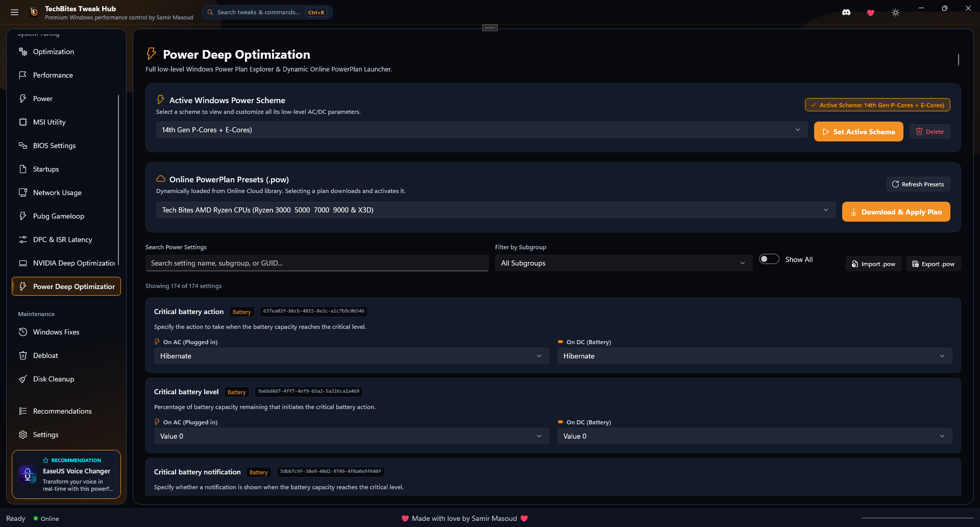Open the Filter by Subgroup dropdown

(x=624, y=263)
